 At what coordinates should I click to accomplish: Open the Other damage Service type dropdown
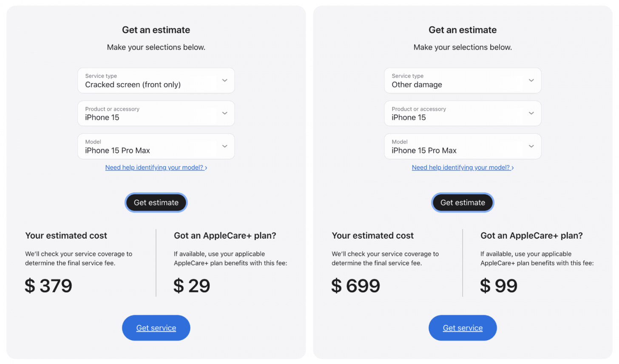coord(463,80)
